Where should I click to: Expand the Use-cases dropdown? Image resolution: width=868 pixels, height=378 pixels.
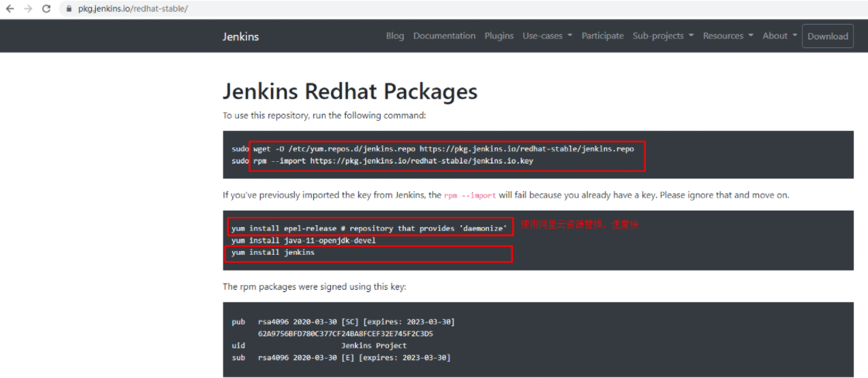pyautogui.click(x=548, y=36)
